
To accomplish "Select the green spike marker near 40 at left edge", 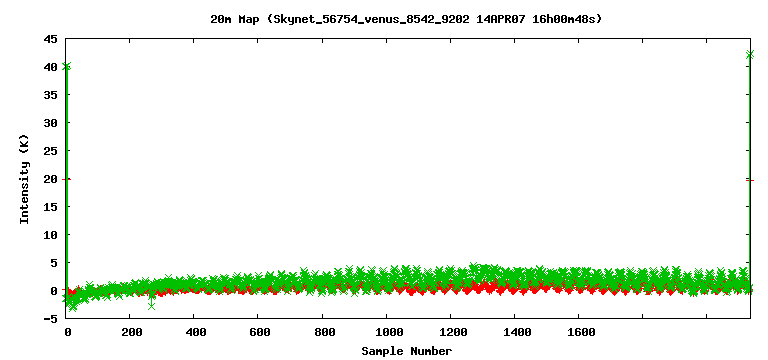I will pyautogui.click(x=67, y=66).
